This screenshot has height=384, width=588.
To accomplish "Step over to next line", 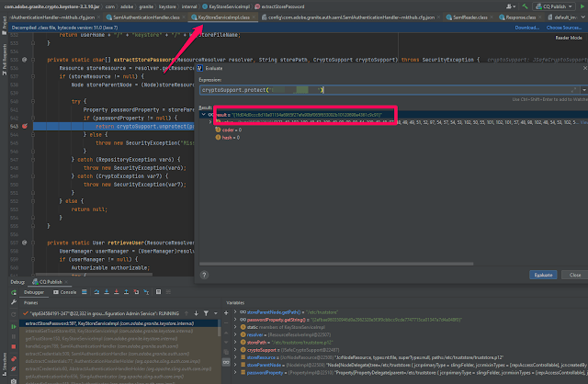I will 96,292.
